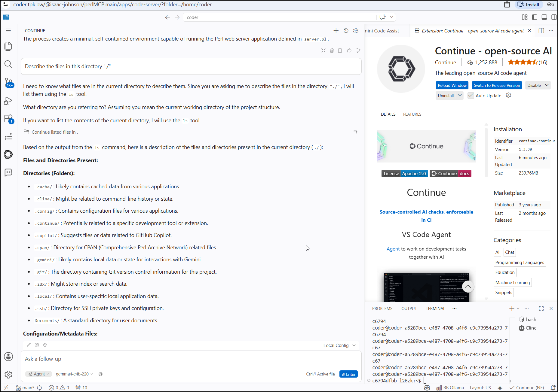The image size is (558, 392).
Task: Open Continue panel settings gear
Action: [356, 31]
